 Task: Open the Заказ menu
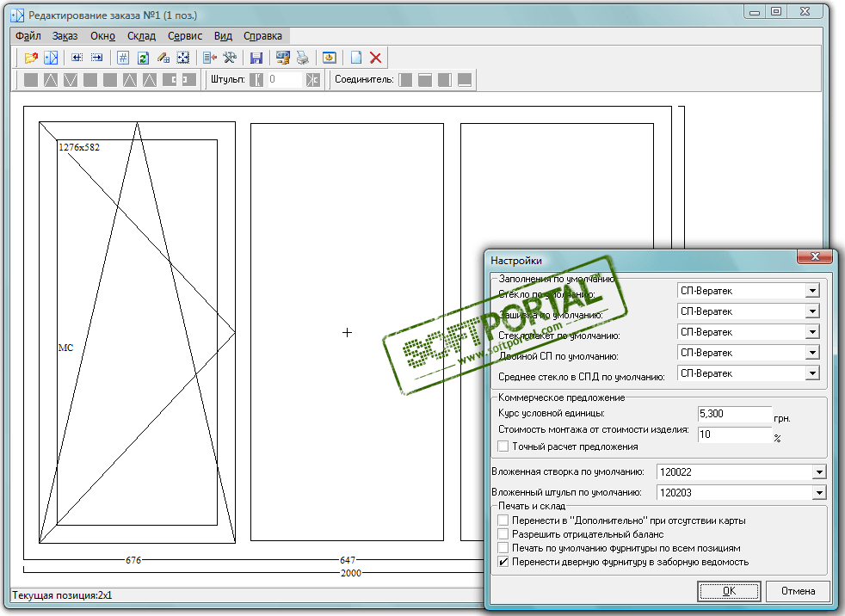(65, 35)
